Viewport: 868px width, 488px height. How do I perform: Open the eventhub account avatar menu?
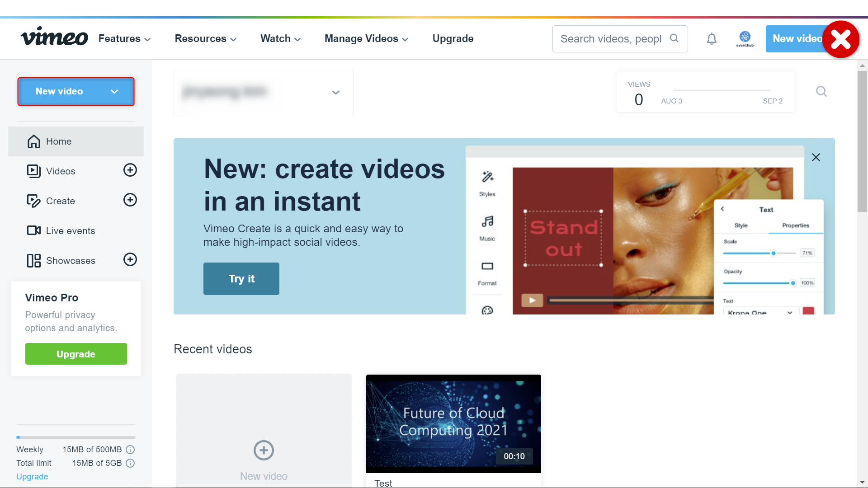[745, 39]
